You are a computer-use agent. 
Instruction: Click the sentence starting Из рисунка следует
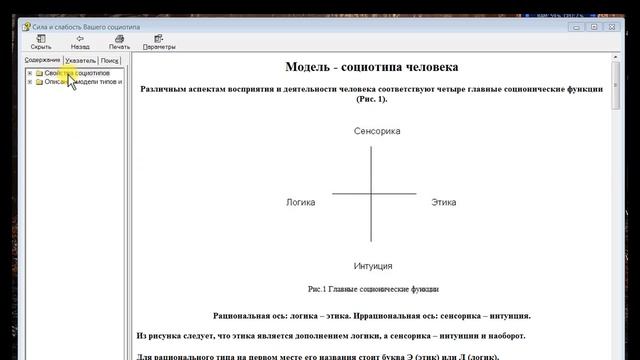click(331, 336)
